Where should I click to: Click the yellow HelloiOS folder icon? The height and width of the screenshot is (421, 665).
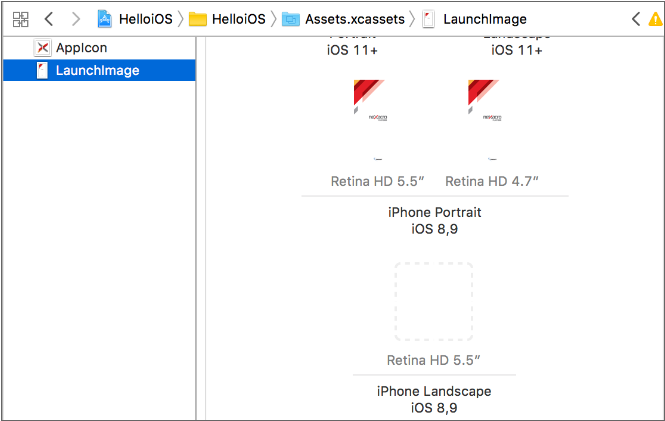point(197,19)
